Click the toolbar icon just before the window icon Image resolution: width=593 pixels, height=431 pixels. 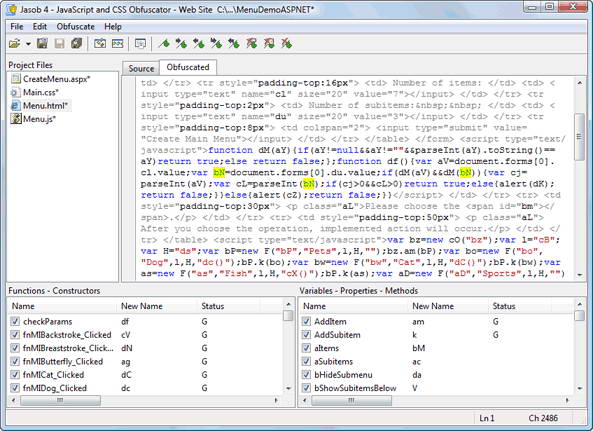[x=118, y=44]
